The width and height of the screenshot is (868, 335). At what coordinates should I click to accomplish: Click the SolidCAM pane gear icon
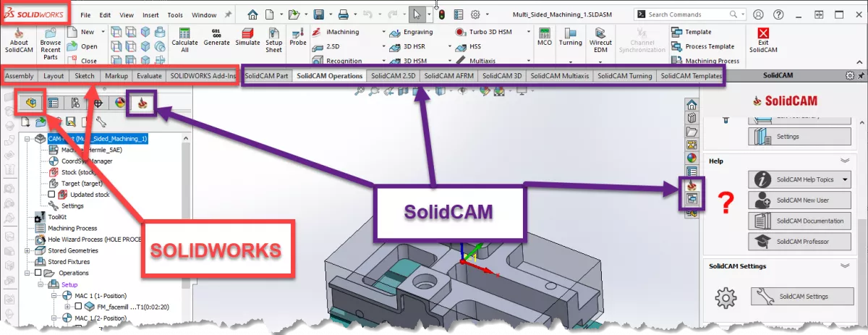(x=850, y=75)
